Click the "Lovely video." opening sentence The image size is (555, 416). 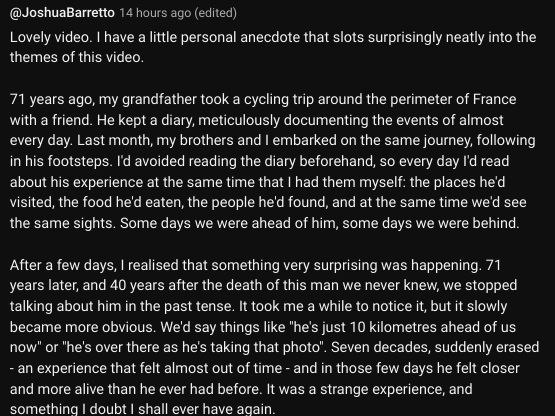[x=51, y=37]
